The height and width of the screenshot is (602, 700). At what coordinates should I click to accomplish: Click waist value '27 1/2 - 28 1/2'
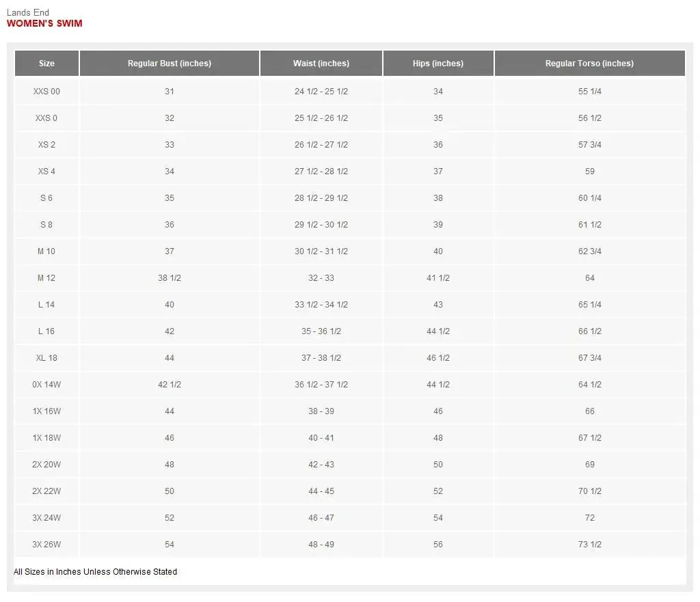(321, 172)
